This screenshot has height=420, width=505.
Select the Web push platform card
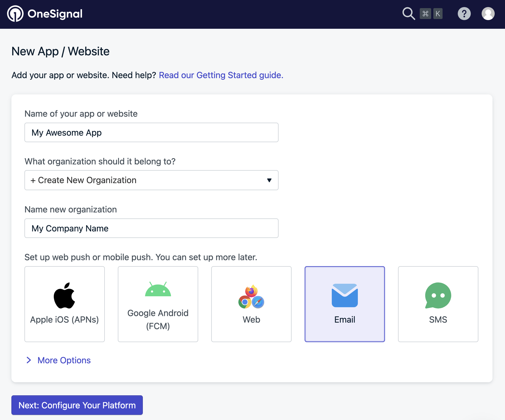point(251,304)
